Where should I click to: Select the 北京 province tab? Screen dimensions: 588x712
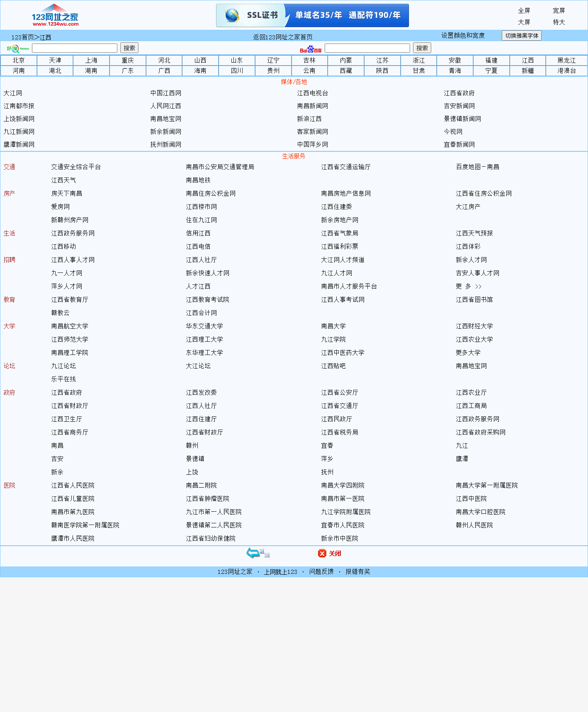pos(19,61)
